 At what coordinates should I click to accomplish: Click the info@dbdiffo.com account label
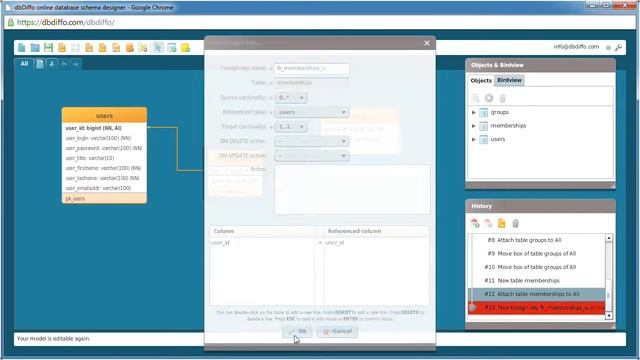pyautogui.click(x=576, y=47)
